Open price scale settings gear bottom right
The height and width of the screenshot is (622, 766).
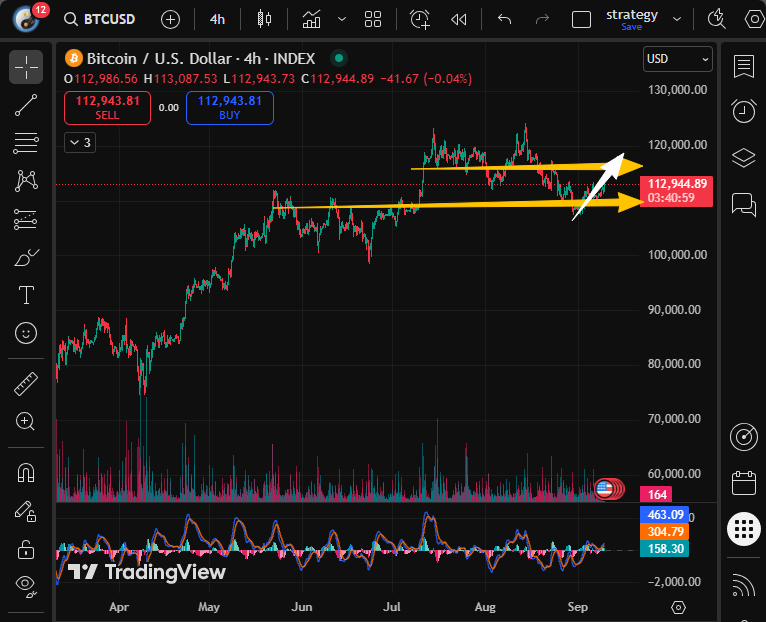point(678,607)
